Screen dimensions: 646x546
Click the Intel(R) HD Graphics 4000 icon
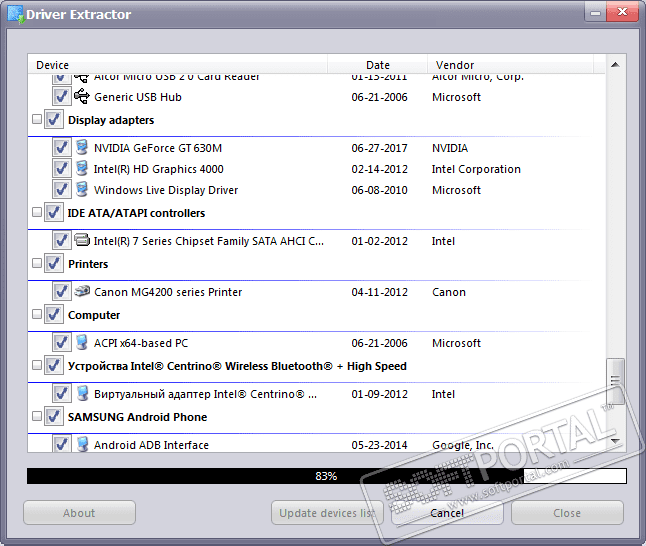82,169
